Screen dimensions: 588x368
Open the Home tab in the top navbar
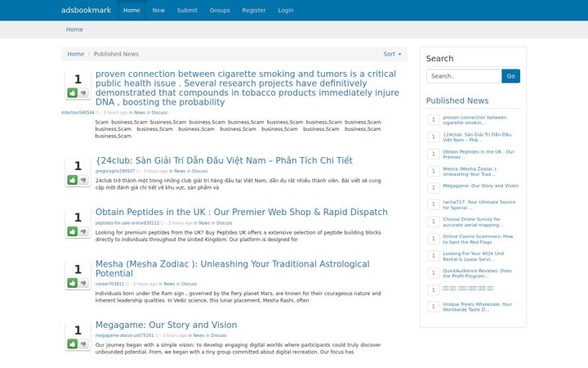click(131, 10)
